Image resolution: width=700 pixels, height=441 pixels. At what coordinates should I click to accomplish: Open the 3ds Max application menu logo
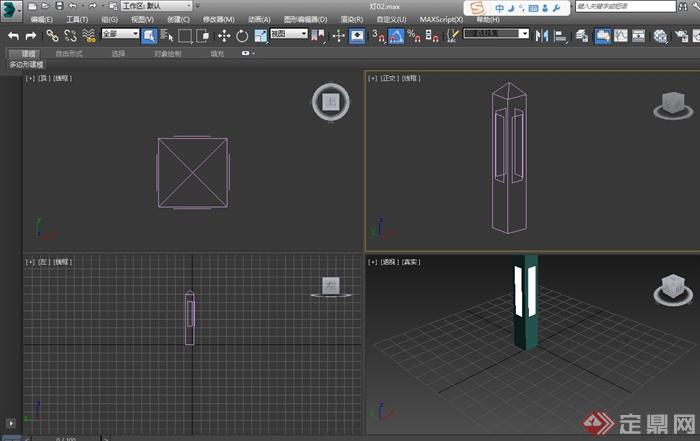pyautogui.click(x=10, y=10)
